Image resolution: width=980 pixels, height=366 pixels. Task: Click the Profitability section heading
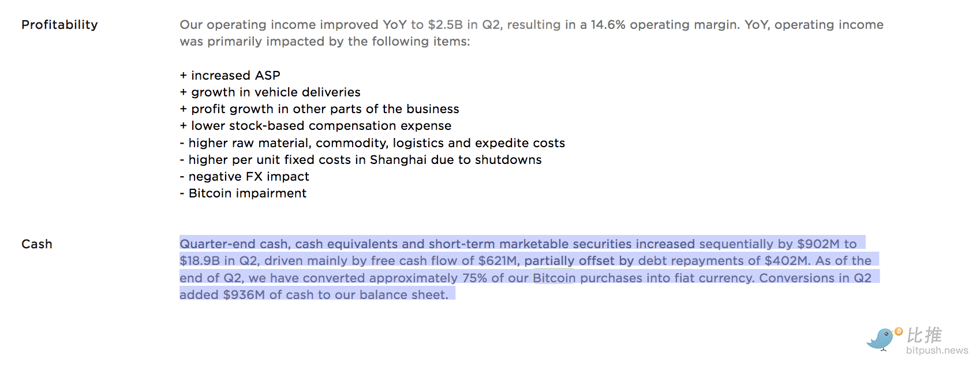click(x=59, y=25)
